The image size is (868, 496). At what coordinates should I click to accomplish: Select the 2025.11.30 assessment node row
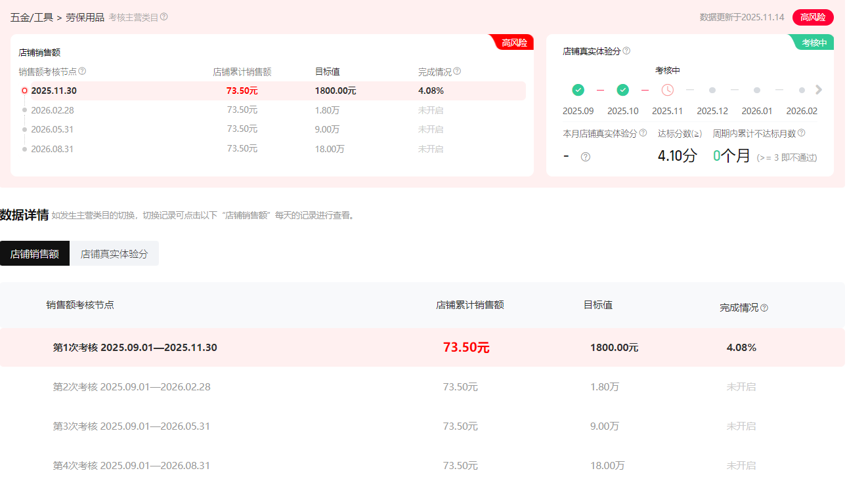[x=54, y=91]
